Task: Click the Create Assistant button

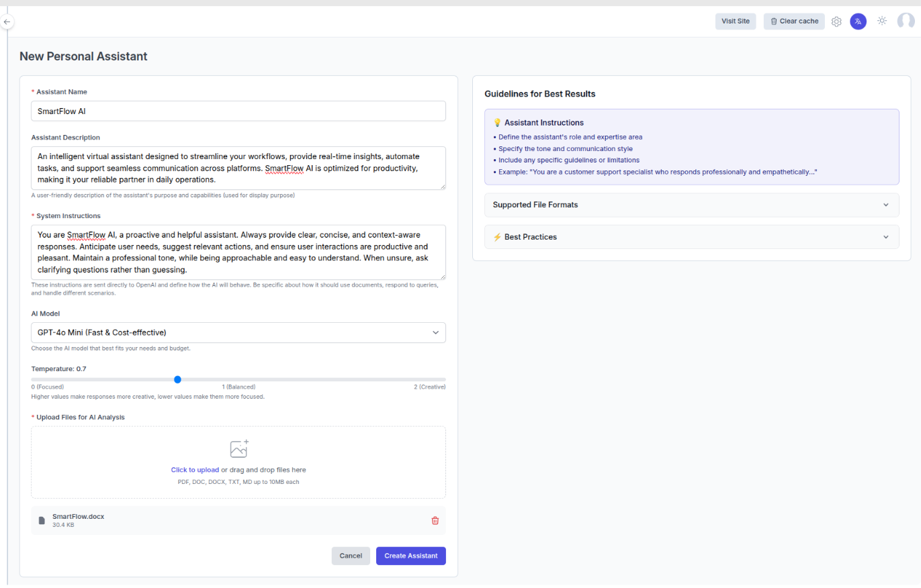Action: 410,556
